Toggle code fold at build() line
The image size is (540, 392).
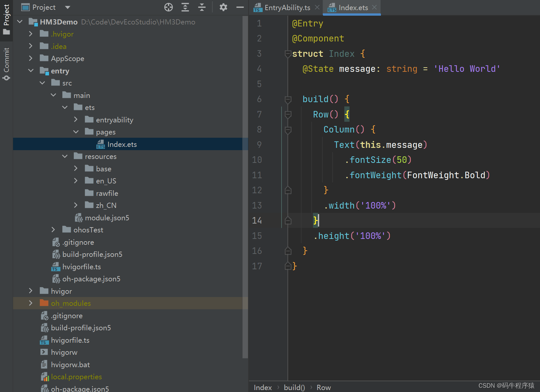288,99
